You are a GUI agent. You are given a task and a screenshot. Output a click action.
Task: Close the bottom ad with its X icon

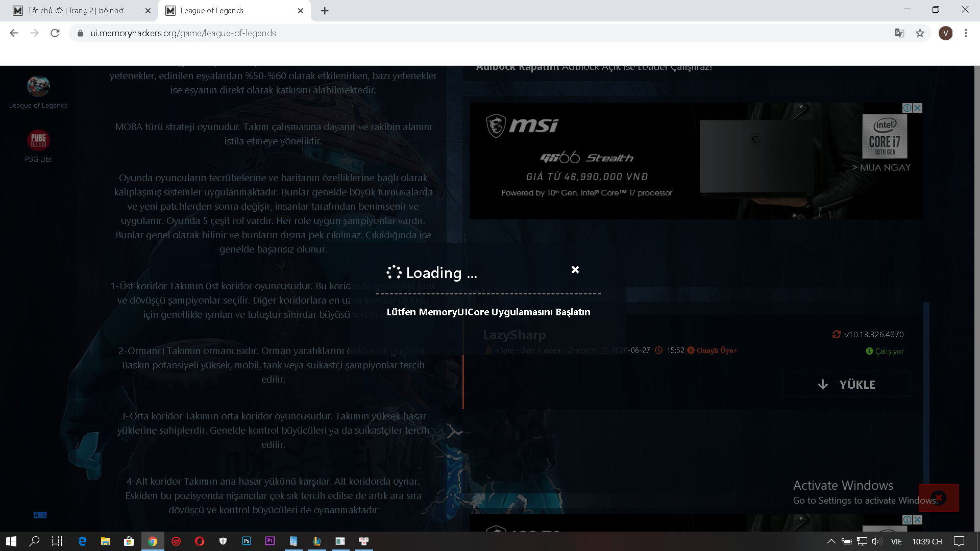[x=918, y=519]
